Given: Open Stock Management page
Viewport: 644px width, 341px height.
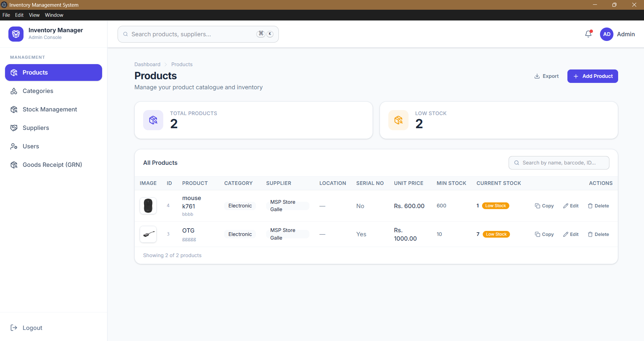Looking at the screenshot, I should pyautogui.click(x=53, y=109).
